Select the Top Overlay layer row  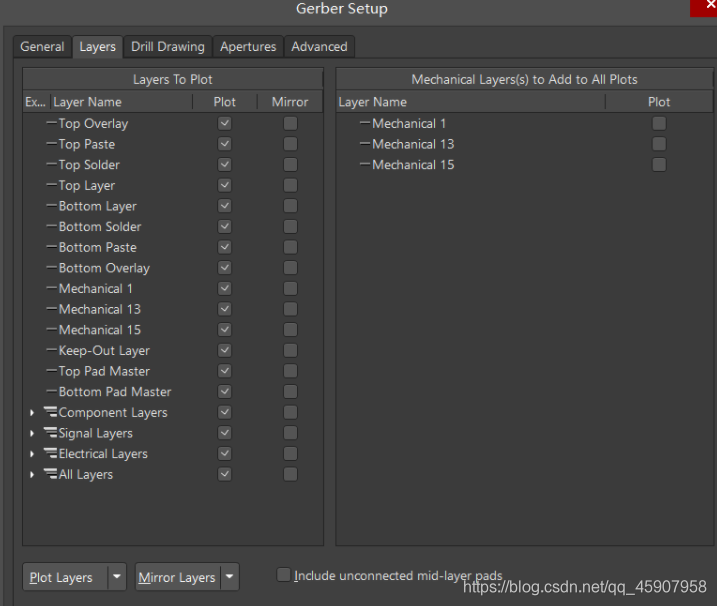coord(173,123)
